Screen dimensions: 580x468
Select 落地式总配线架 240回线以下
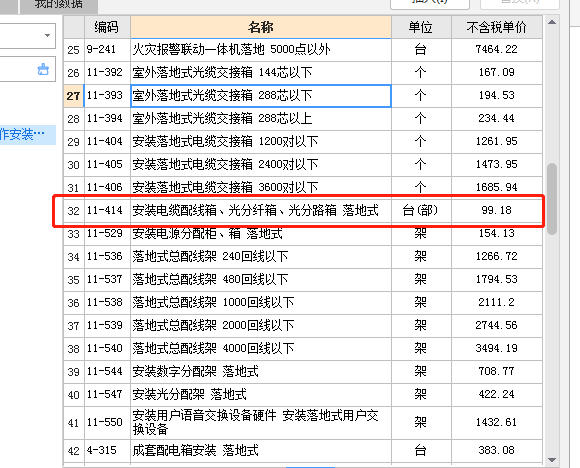[x=261, y=256]
